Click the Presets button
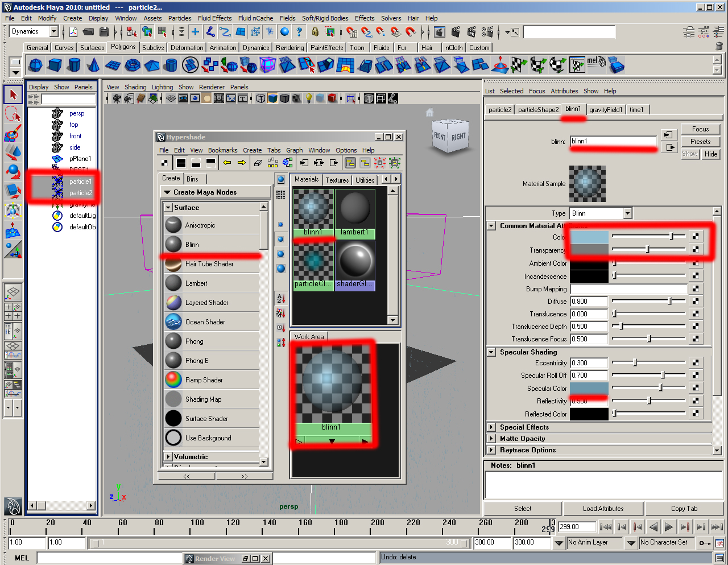The width and height of the screenshot is (728, 565). (700, 142)
